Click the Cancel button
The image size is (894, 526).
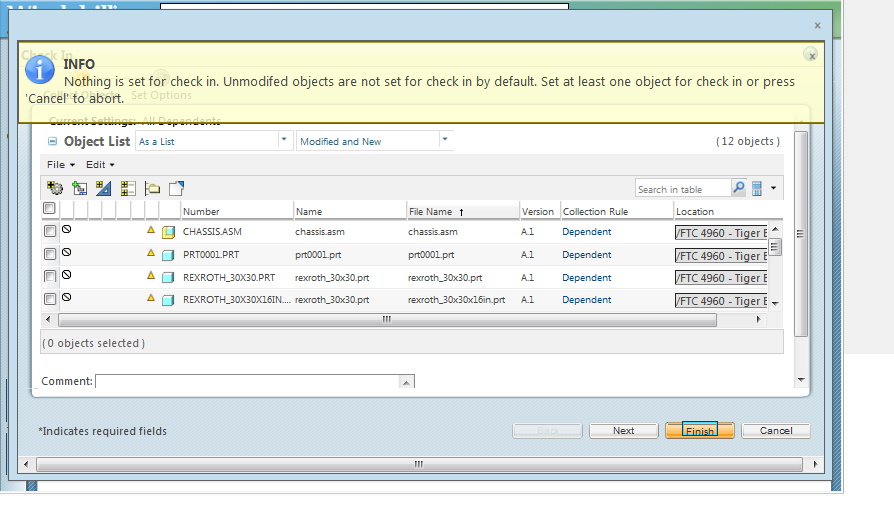pyautogui.click(x=776, y=431)
